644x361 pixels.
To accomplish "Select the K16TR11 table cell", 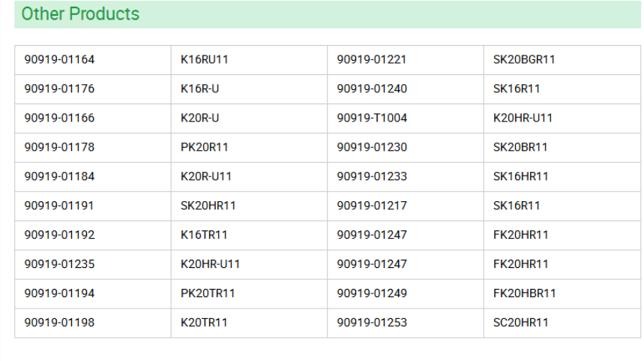I will [x=204, y=235].
